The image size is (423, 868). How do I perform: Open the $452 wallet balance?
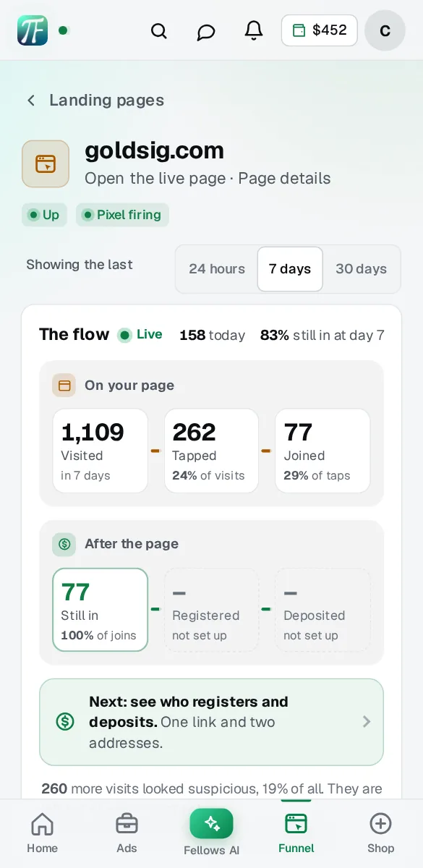[319, 30]
